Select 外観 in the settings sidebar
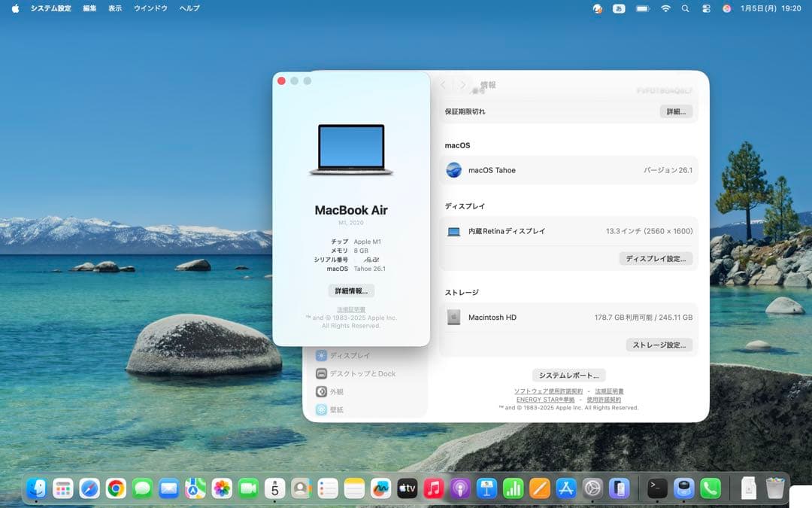 click(x=330, y=392)
